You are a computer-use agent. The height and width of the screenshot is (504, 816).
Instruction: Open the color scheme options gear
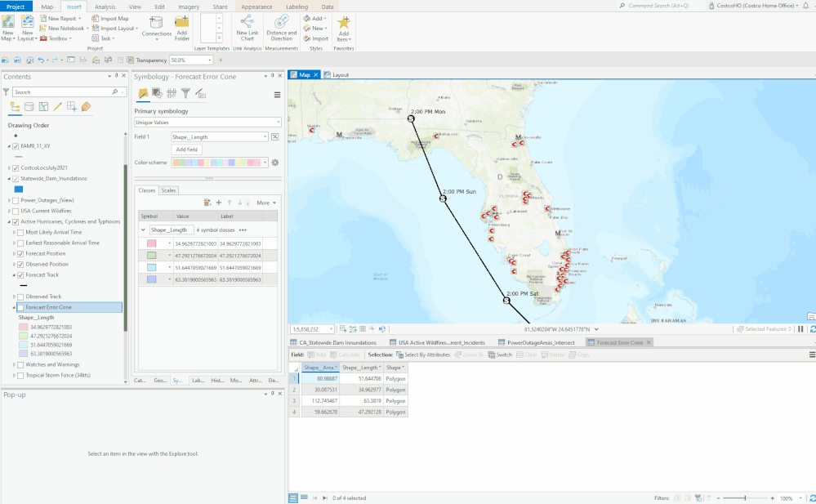[275, 163]
